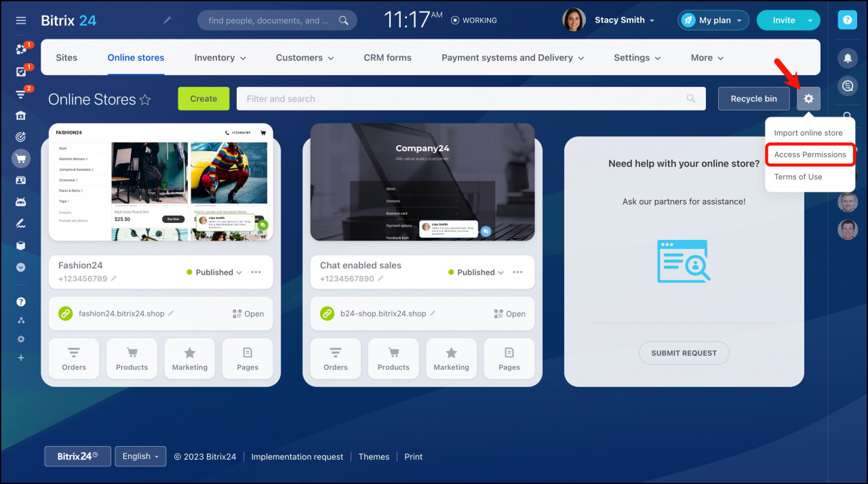
Task: Select the Online stores tab
Action: 136,58
